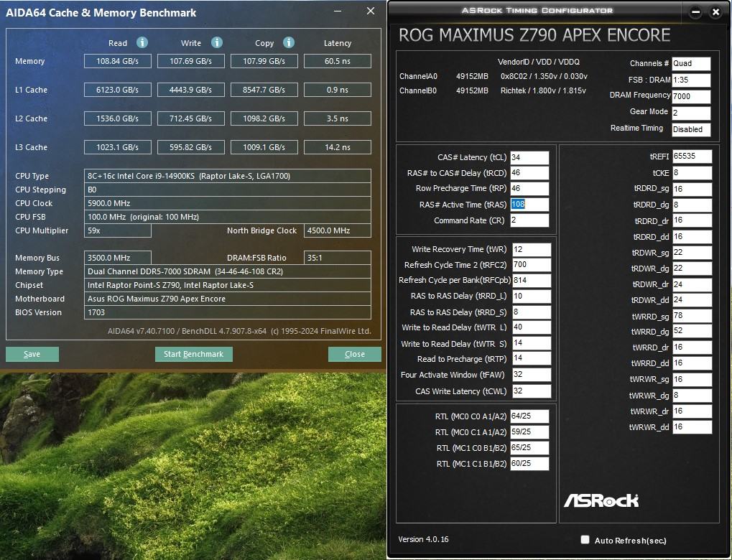Click the CPU Clock value 5900.0 MHz
This screenshot has width=732, height=560.
point(227,203)
